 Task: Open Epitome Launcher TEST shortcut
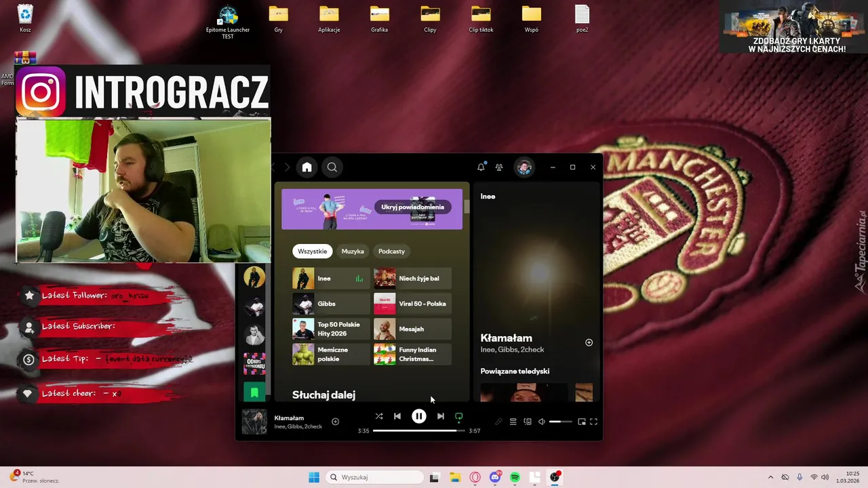(228, 22)
